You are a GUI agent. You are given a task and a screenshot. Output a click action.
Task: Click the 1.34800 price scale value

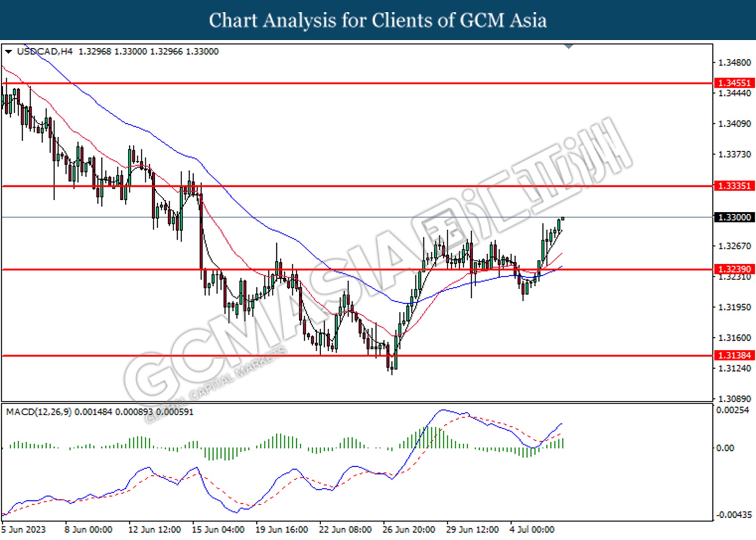coord(734,63)
